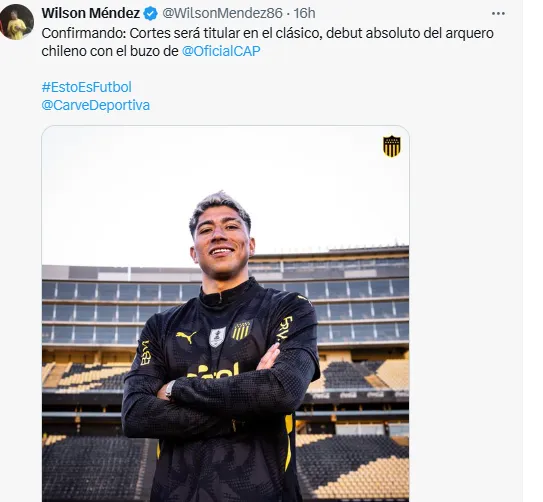Open the @OficialCAP mention link
The width and height of the screenshot is (543, 502).
pyautogui.click(x=221, y=51)
